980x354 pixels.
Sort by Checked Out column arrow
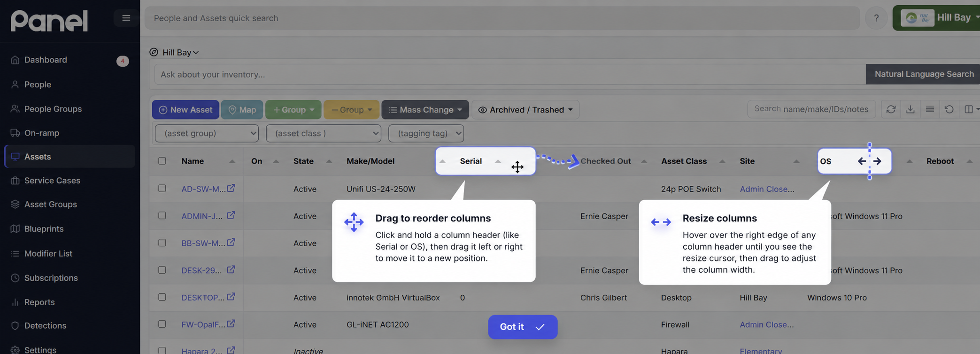pos(644,161)
